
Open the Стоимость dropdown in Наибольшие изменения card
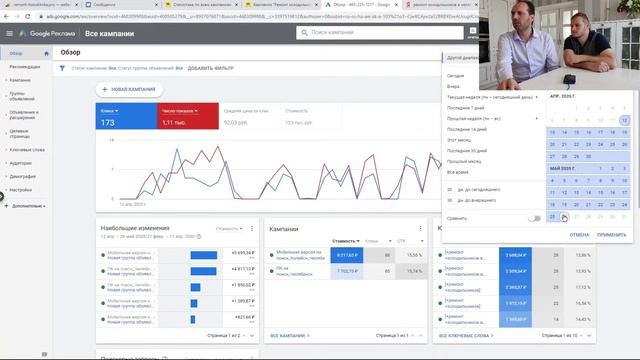point(229,229)
